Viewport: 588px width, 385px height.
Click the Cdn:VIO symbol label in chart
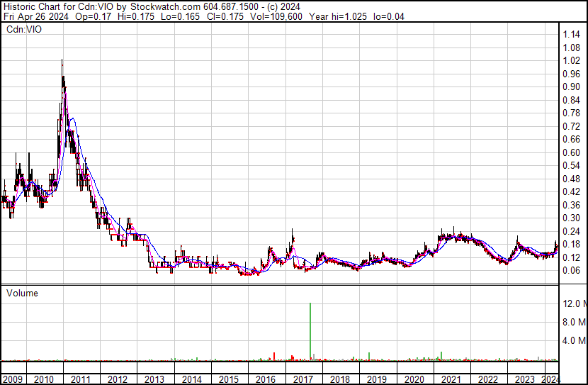26,30
